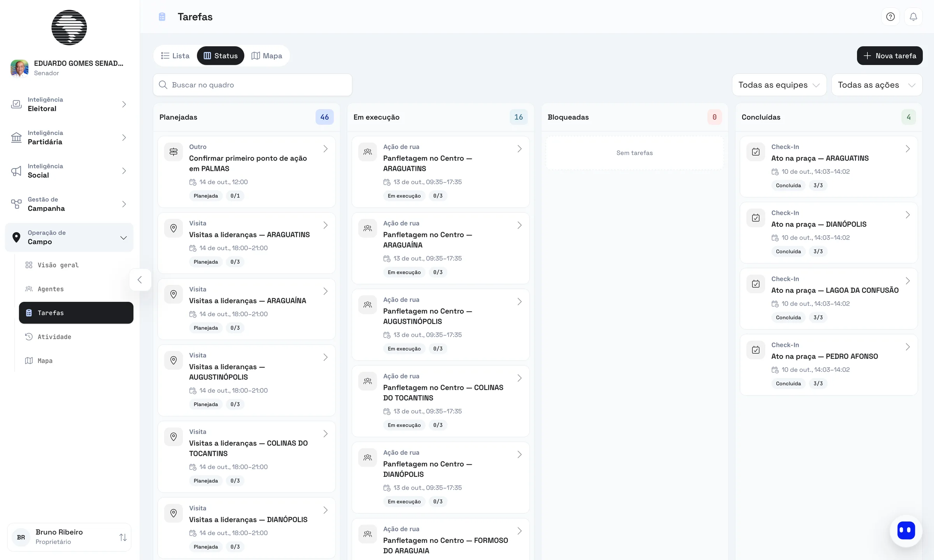Click check-in calendar icon on Ato ARAGUATINS
934x560 pixels.
coord(756,152)
